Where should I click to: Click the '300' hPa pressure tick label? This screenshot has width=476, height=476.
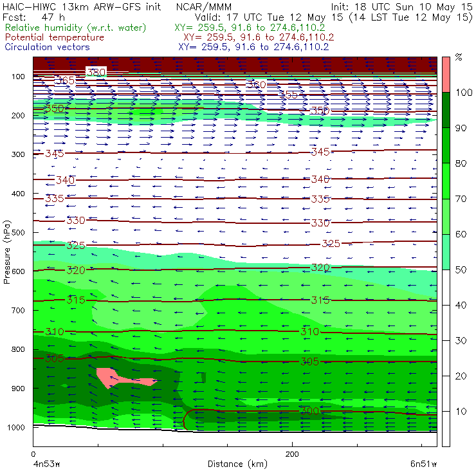(x=18, y=154)
